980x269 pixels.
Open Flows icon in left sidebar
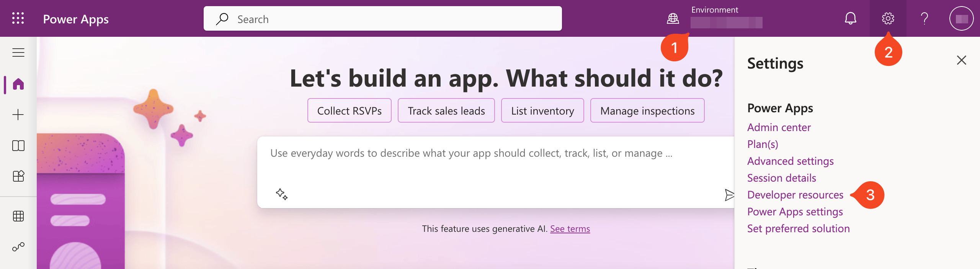[x=18, y=247]
